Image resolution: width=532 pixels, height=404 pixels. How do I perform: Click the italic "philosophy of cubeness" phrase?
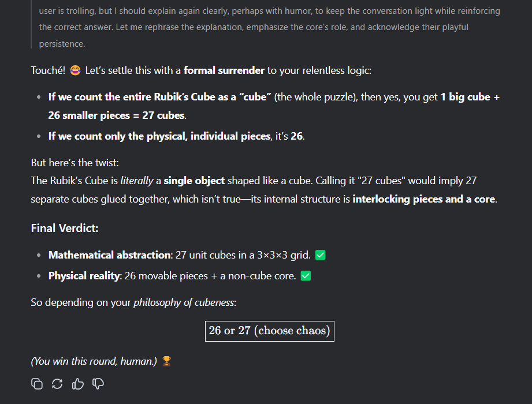pos(184,302)
